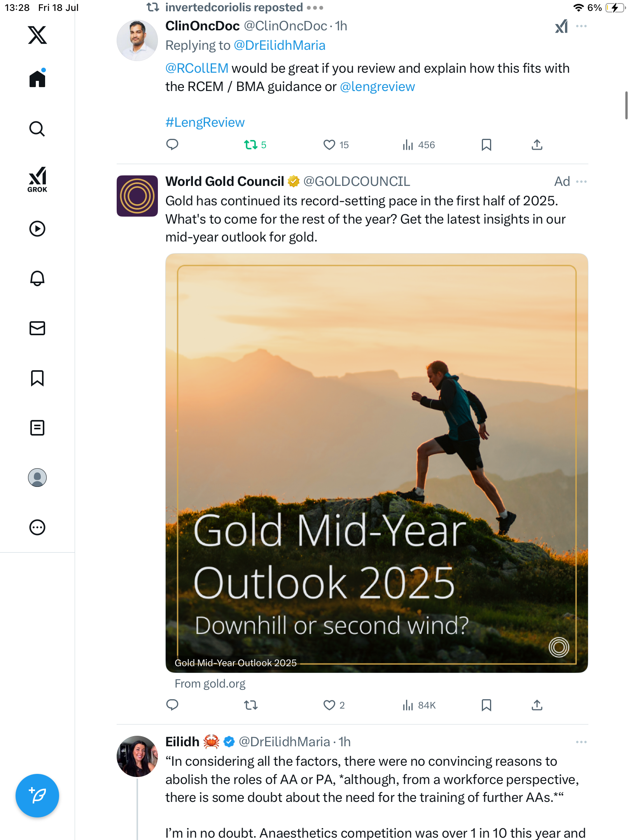Open the More circle menu in sidebar
Image resolution: width=630 pixels, height=840 pixels.
[37, 527]
